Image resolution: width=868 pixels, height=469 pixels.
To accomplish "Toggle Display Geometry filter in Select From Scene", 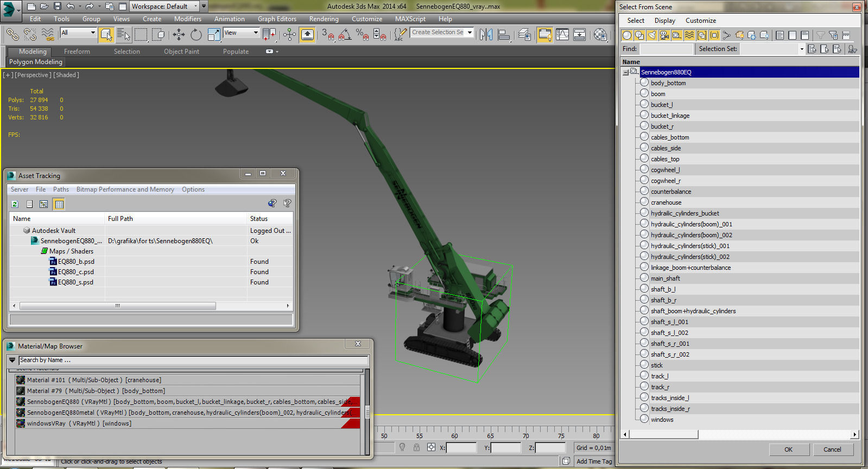I will tap(627, 35).
